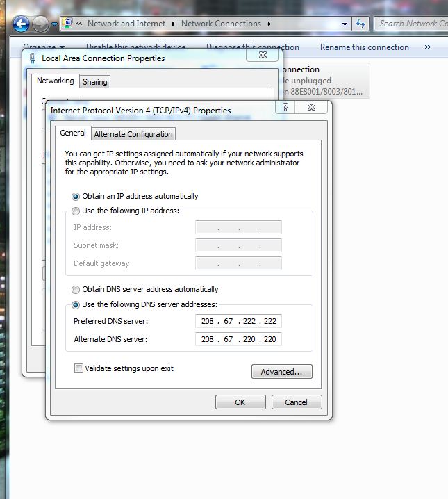The width and height of the screenshot is (448, 499).
Task: Close the Local Area Connection Properties dialog
Action: 263,55
